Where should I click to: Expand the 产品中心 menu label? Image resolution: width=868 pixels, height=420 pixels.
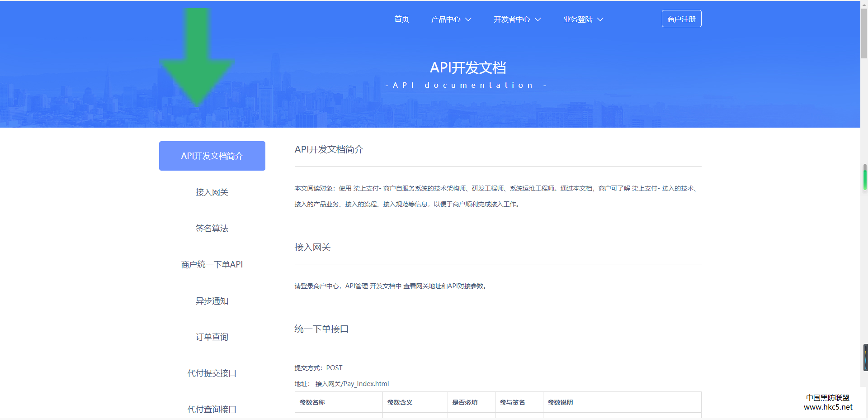pyautogui.click(x=446, y=19)
